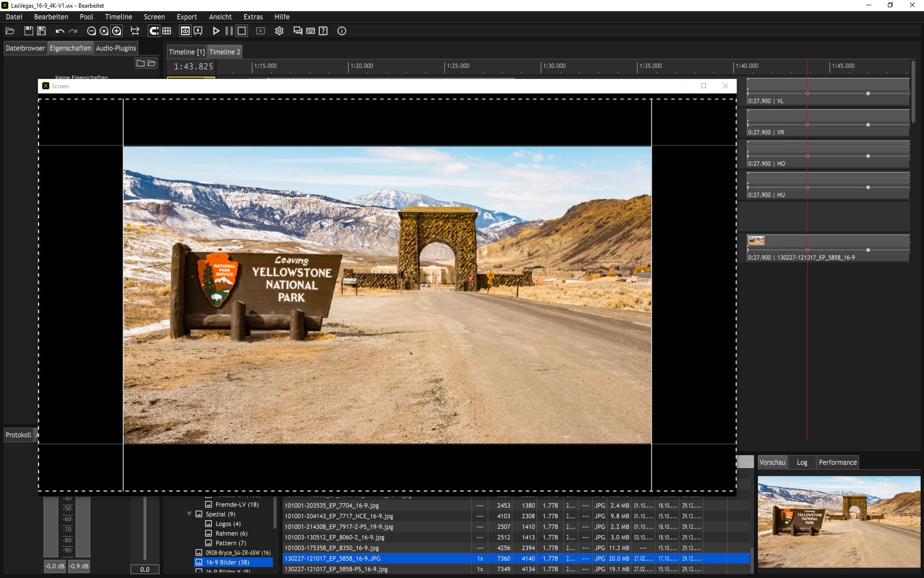Click the -0.9 dB level field

[79, 566]
